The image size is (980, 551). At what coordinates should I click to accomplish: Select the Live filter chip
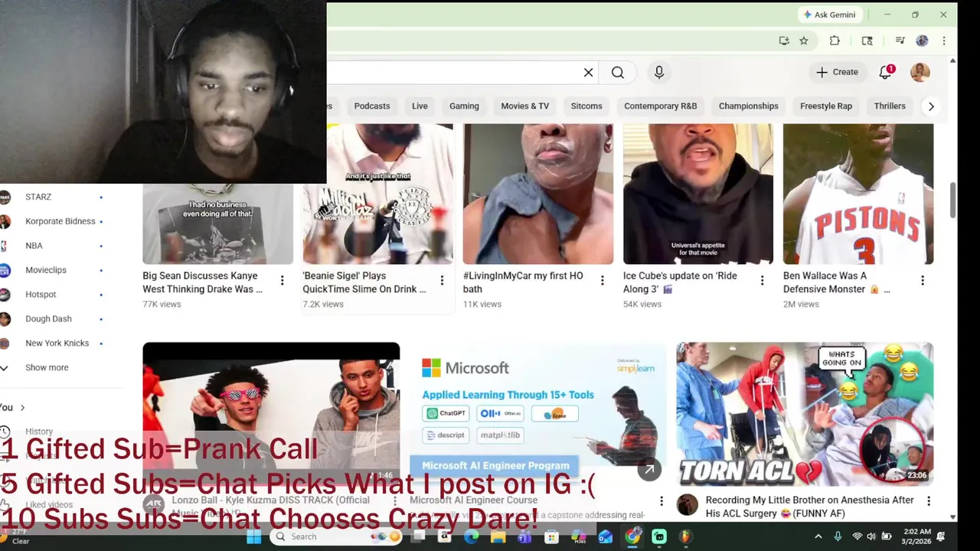tap(420, 106)
